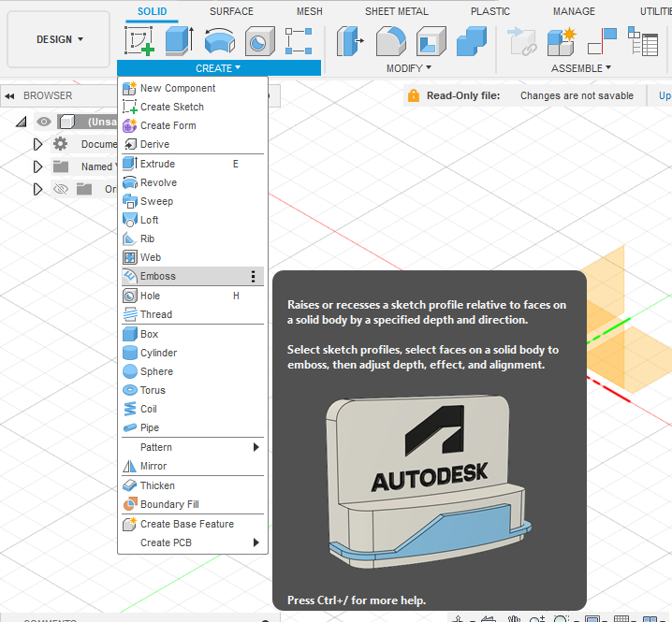Viewport: 672px width, 622px height.
Task: Show the hidden Origin folder eye
Action: click(x=61, y=189)
